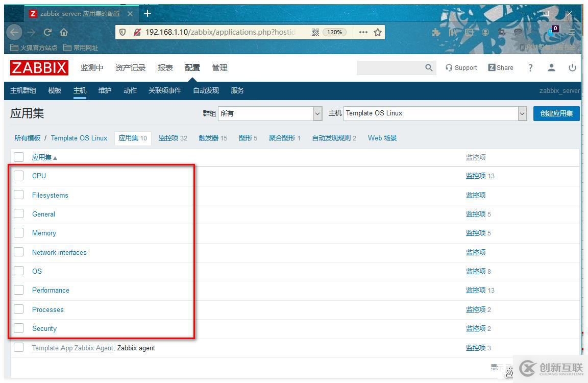Viewport: 588px width, 383px height.
Task: Click the 创建应用集 button
Action: click(556, 114)
